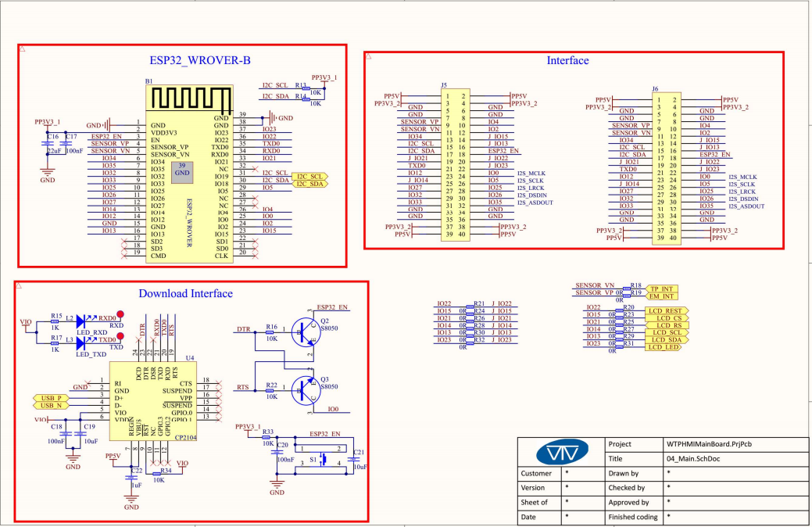Screen dimensions: 812x527
Task: Select the R17 1K resistor
Action: pyautogui.click(x=55, y=343)
